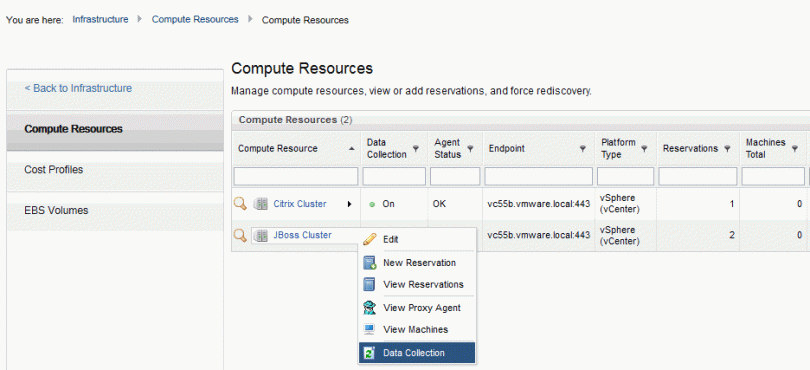Click the Data Collection refresh icon

click(x=369, y=353)
